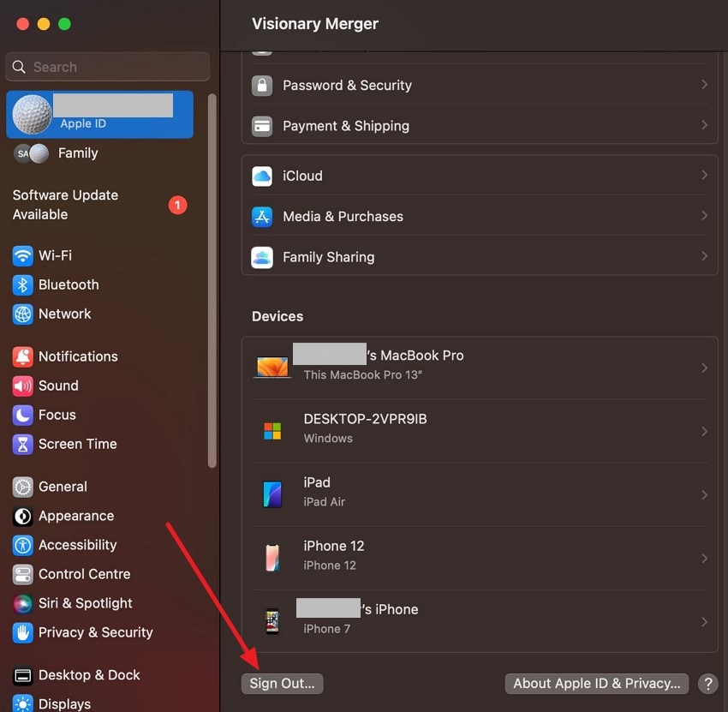The image size is (728, 712).
Task: Open DESKTOP-2VPR9IB device chevron
Action: 704,432
